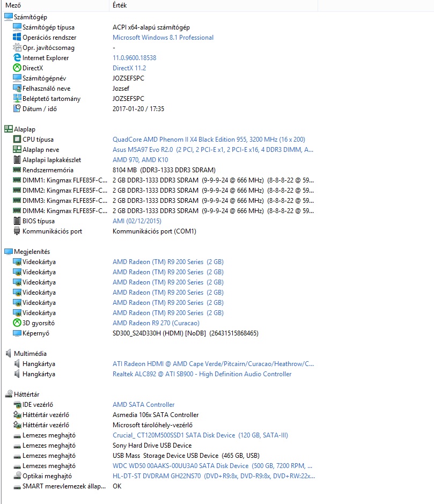Select the JOZSEFSPC Számítógépnév value
The height and width of the screenshot is (504, 434).
[x=128, y=78]
